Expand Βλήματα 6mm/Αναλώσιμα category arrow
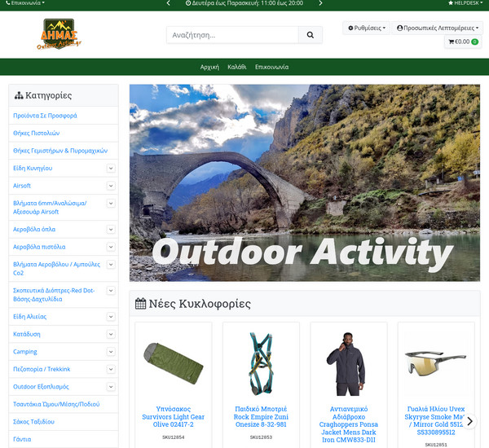Viewport: 489px width, 448px height. pos(111,204)
